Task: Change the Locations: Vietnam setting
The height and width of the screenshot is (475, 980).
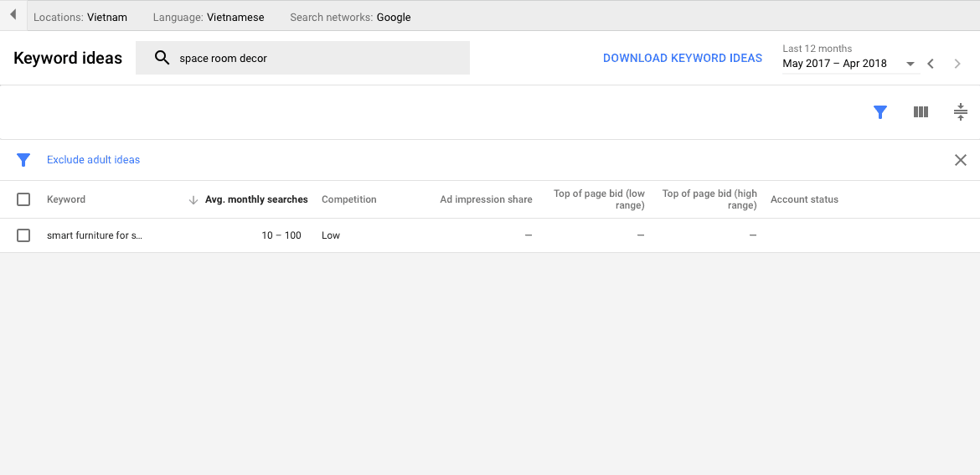Action: pos(80,17)
